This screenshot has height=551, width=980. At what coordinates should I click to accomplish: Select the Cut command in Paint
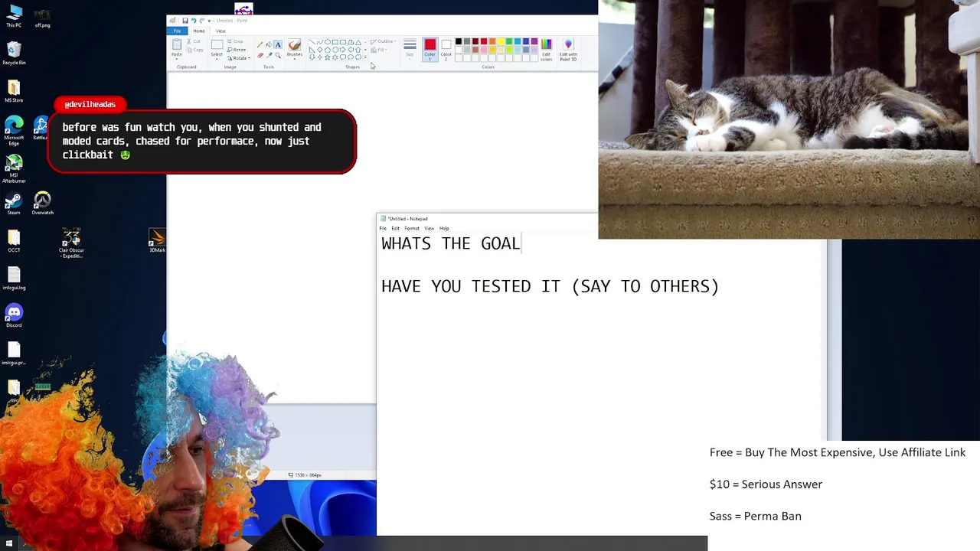pyautogui.click(x=194, y=41)
